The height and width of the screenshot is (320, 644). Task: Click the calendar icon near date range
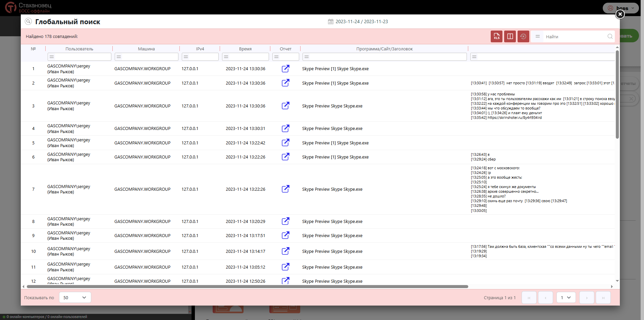(330, 21)
